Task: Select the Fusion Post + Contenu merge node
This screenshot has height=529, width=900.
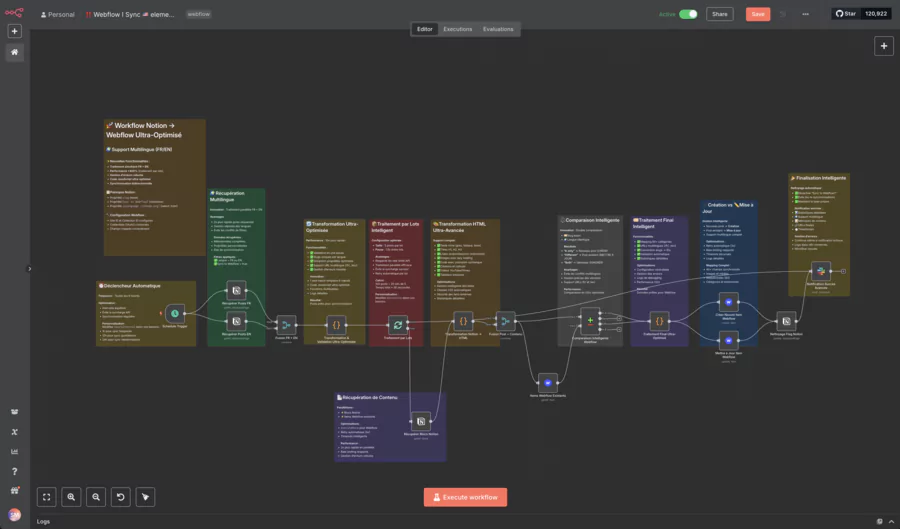Action: (x=505, y=321)
